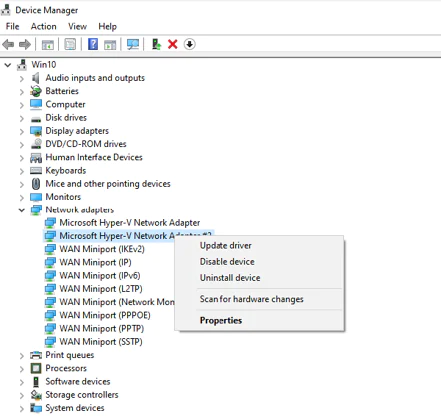Viewport: 441px width, 419px height.
Task: Click the Computer category monitor icon
Action: 36,104
